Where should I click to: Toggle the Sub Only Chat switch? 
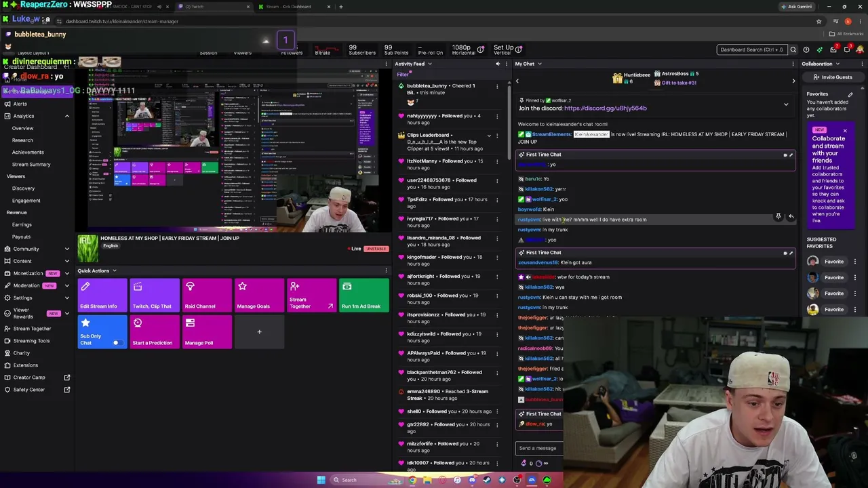117,342
